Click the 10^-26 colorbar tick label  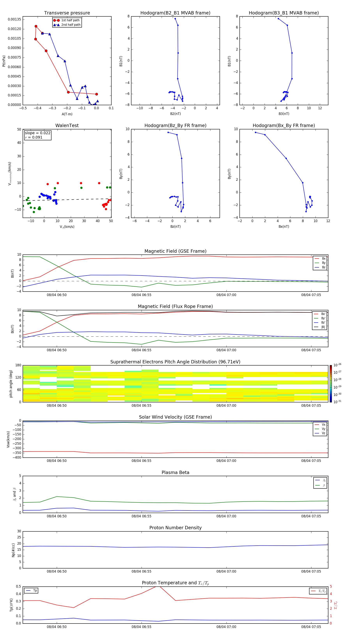[337, 365]
